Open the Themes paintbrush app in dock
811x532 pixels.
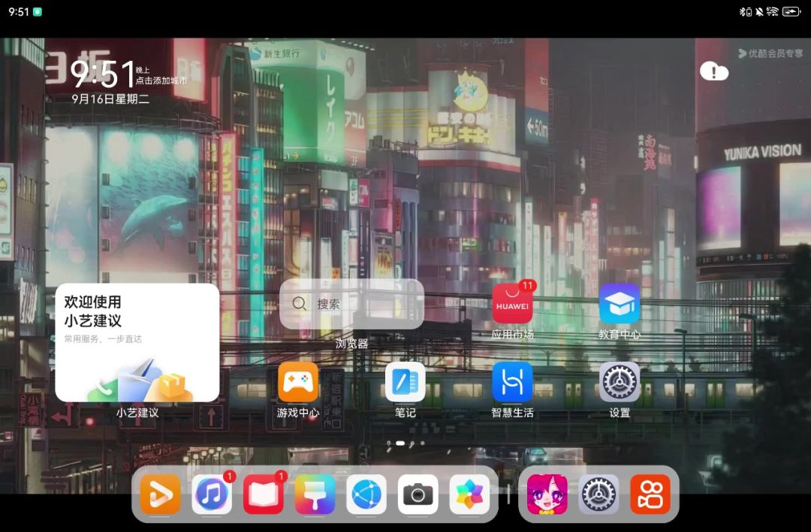[x=315, y=494]
